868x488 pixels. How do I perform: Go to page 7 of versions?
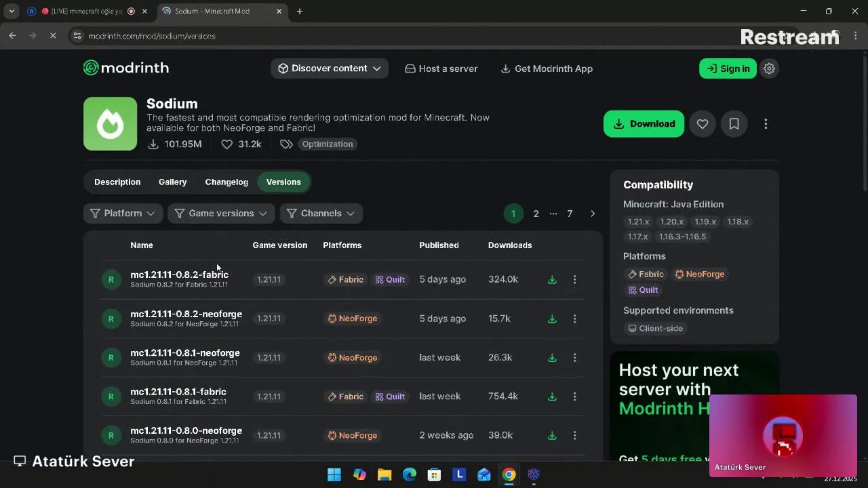click(x=570, y=213)
